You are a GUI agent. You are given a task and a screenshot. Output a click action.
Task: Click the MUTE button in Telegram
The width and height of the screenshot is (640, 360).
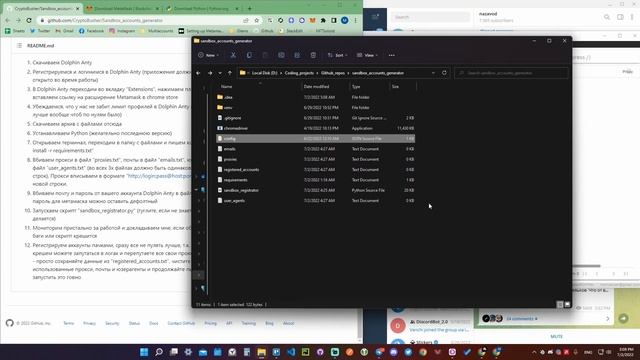[556, 337]
